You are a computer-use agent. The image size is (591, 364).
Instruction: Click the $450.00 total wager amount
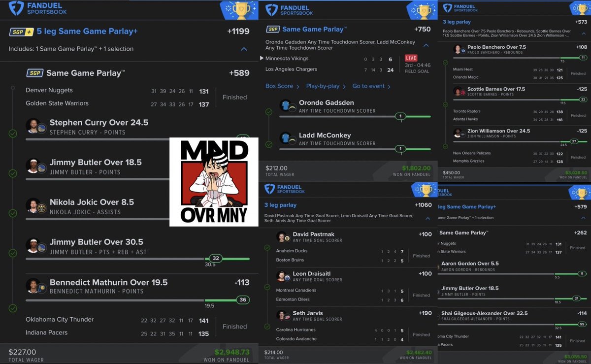[x=452, y=172]
